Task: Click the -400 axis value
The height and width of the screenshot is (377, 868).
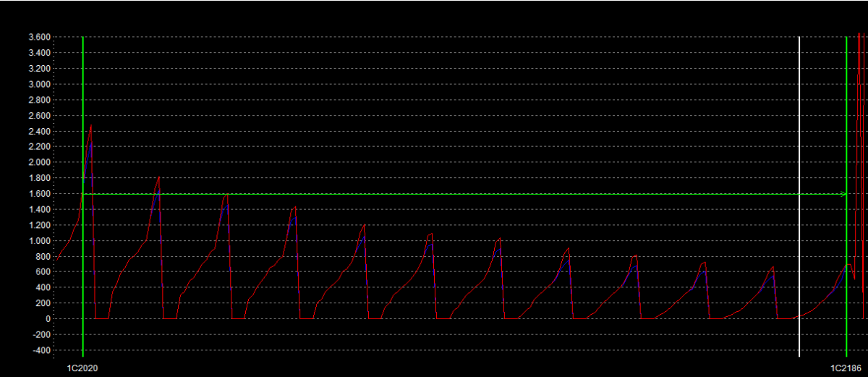Action: [x=42, y=351]
